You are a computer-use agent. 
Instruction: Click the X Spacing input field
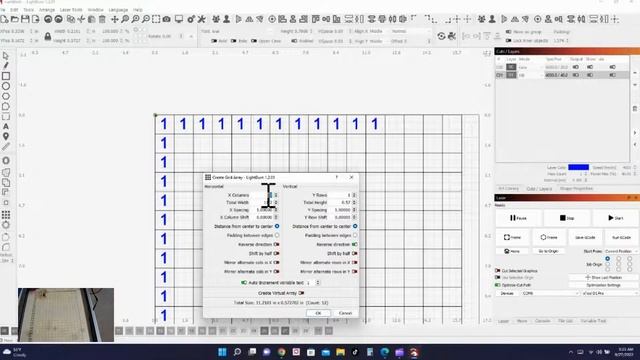(x=263, y=210)
